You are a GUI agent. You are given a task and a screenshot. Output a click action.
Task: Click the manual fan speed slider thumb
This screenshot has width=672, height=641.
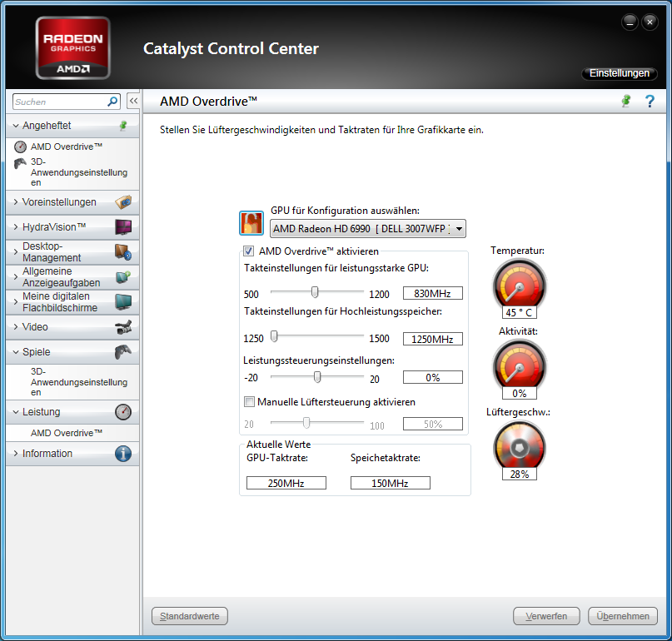point(306,423)
